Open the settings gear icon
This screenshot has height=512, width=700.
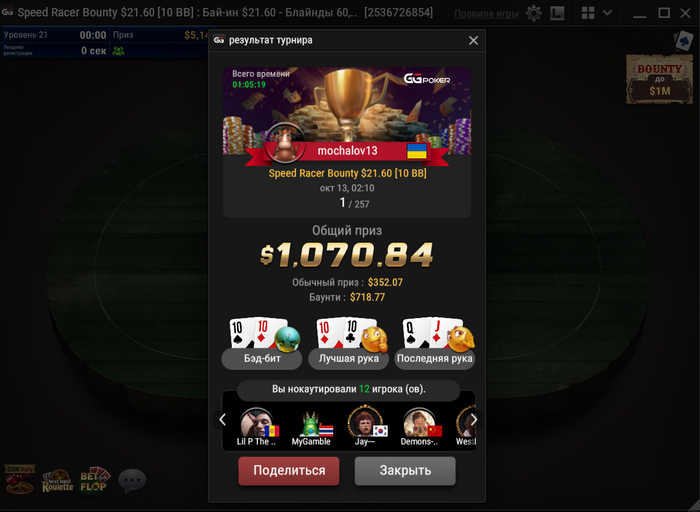[x=533, y=13]
